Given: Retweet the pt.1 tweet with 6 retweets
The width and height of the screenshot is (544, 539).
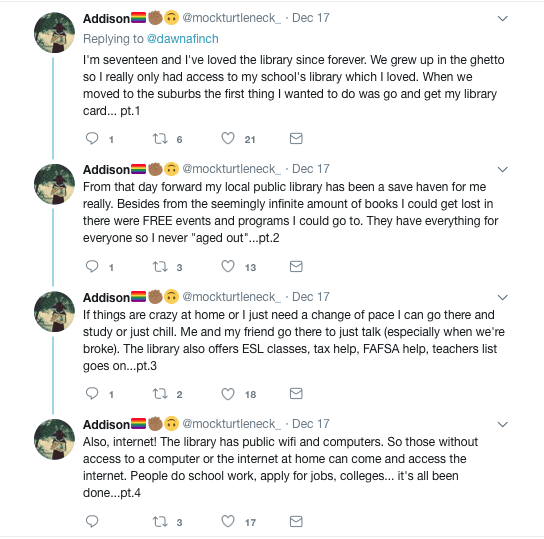Looking at the screenshot, I should pyautogui.click(x=160, y=139).
